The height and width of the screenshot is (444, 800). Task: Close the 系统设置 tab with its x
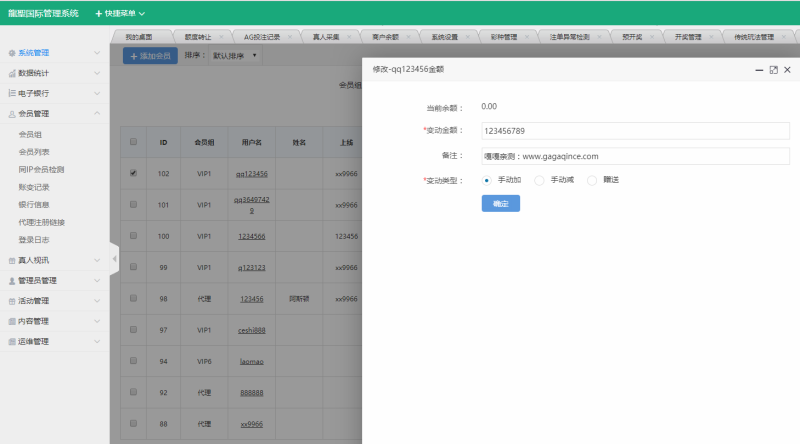467,37
